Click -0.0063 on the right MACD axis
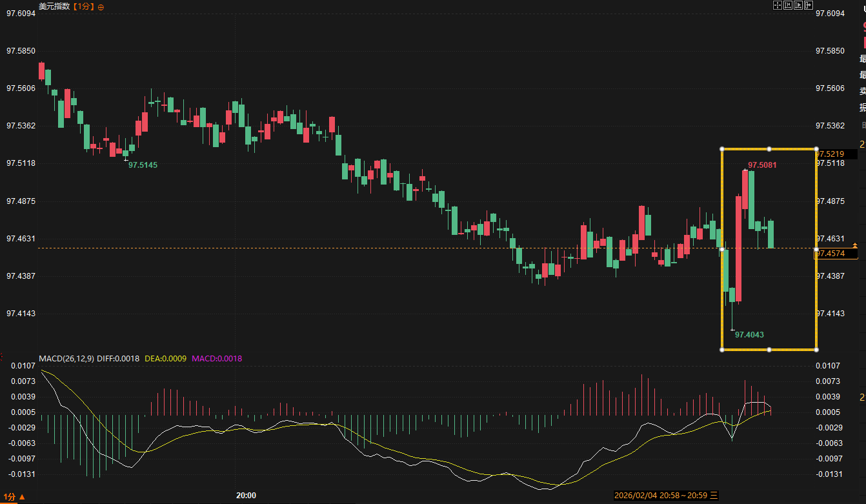The width and height of the screenshot is (866, 504). click(x=829, y=443)
